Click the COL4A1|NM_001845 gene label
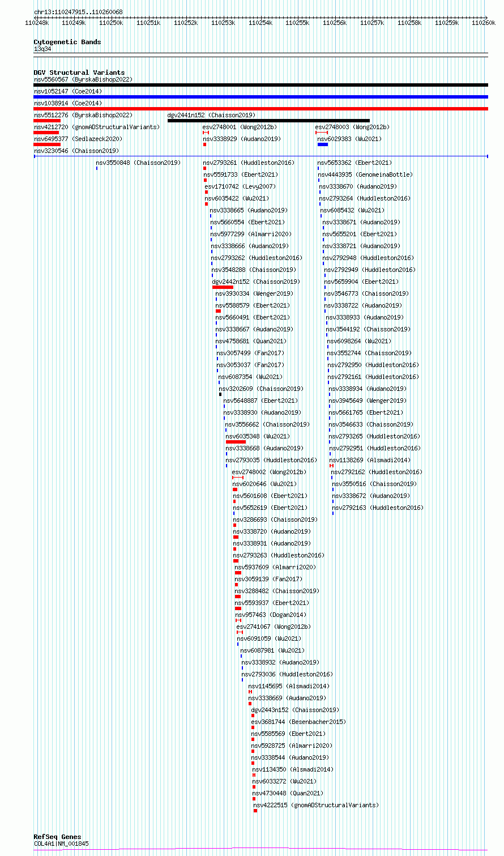Viewport: 504px width, 856px height. pos(61,844)
